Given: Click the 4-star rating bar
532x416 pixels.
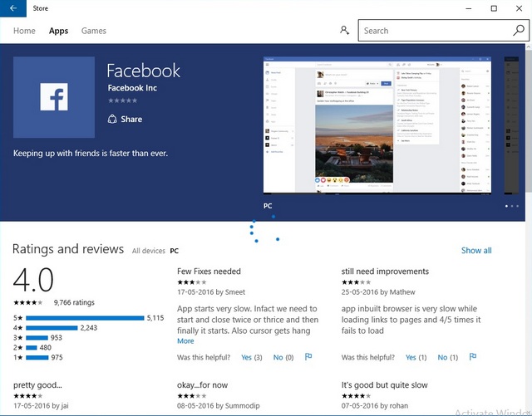Looking at the screenshot, I should click(52, 328).
